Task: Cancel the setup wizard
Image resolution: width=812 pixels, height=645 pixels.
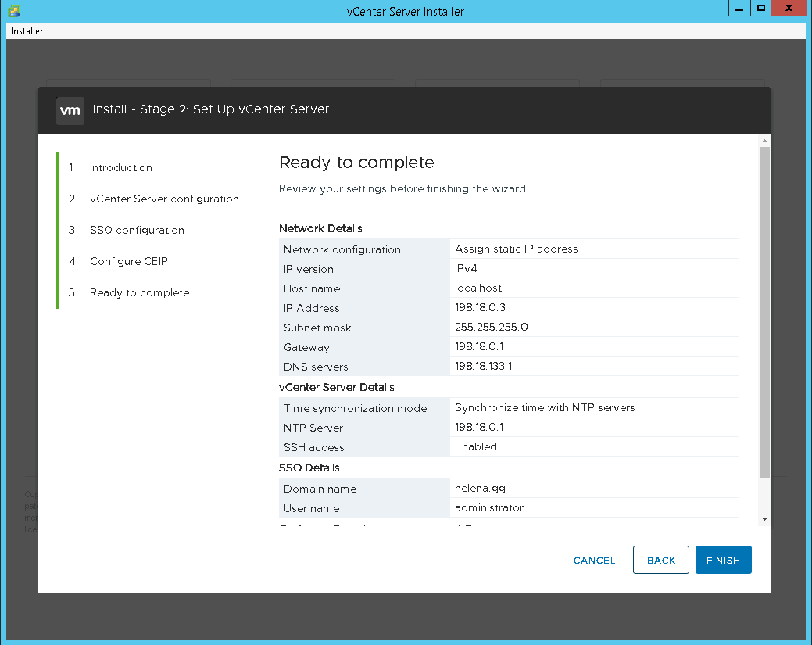Action: pyautogui.click(x=594, y=560)
